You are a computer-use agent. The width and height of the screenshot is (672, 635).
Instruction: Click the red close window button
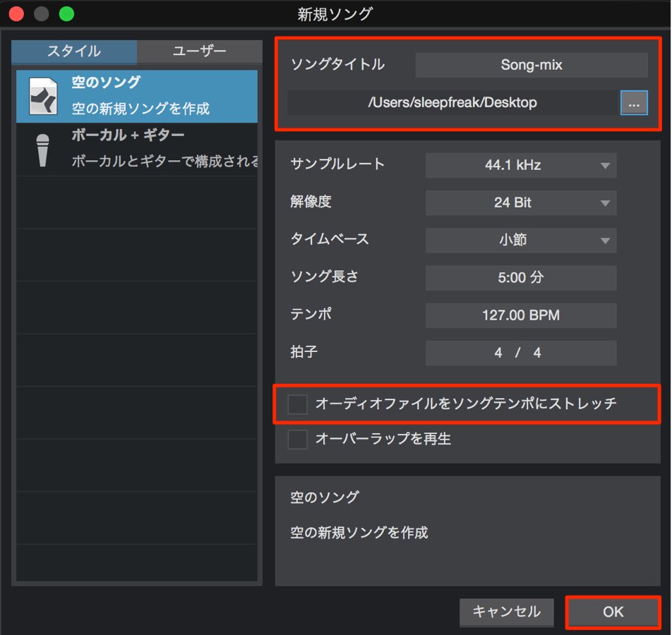click(x=16, y=13)
